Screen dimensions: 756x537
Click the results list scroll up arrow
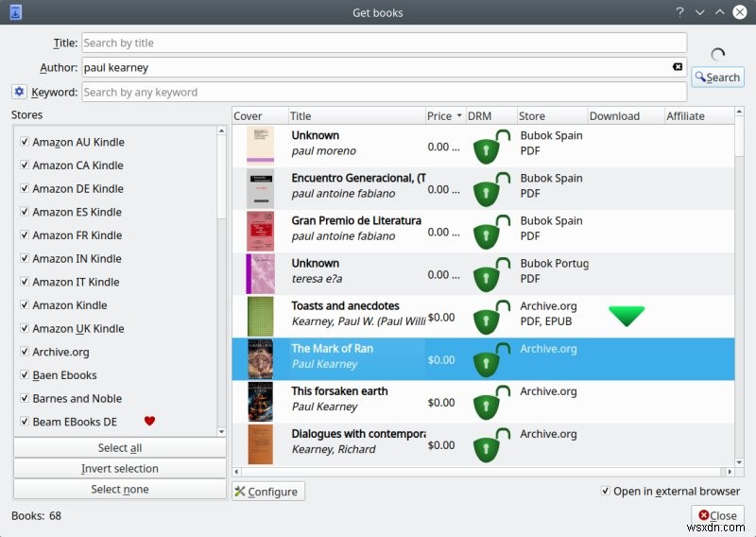click(739, 112)
